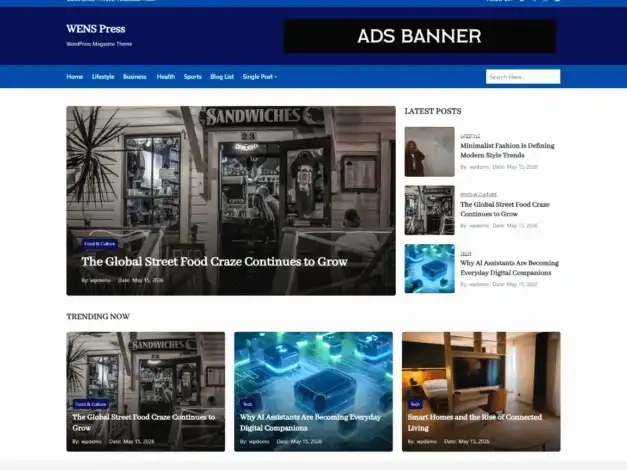Open street food thumbnail in Latest Posts
The height and width of the screenshot is (470, 627).
(x=429, y=210)
